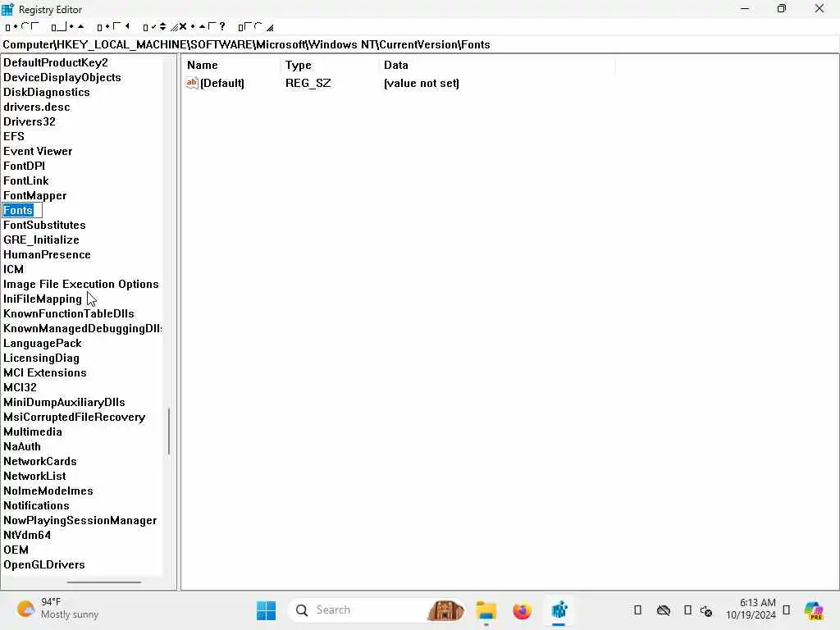Select the NoImeModeImes key
Viewport: 840px width, 630px height.
(48, 491)
